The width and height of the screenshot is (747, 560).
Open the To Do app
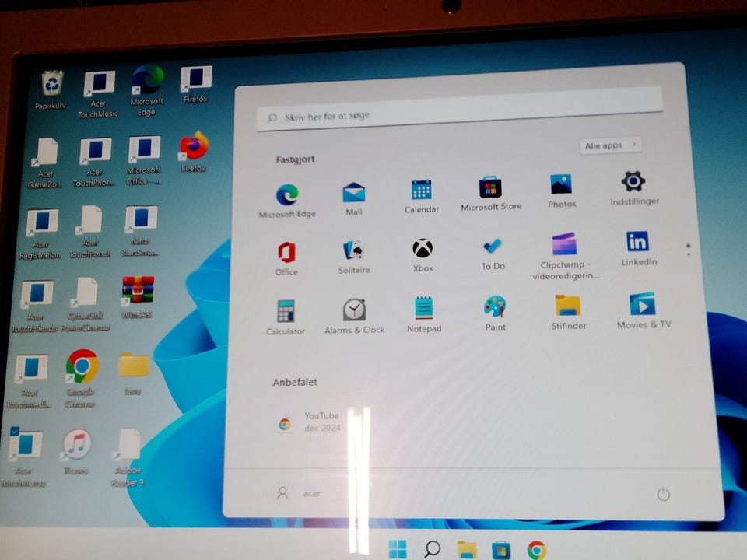[493, 254]
